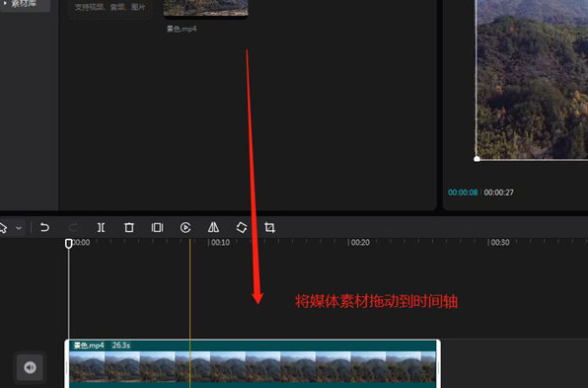Click the 26.3s duration label on the clip
588x388 pixels.
coord(121,346)
